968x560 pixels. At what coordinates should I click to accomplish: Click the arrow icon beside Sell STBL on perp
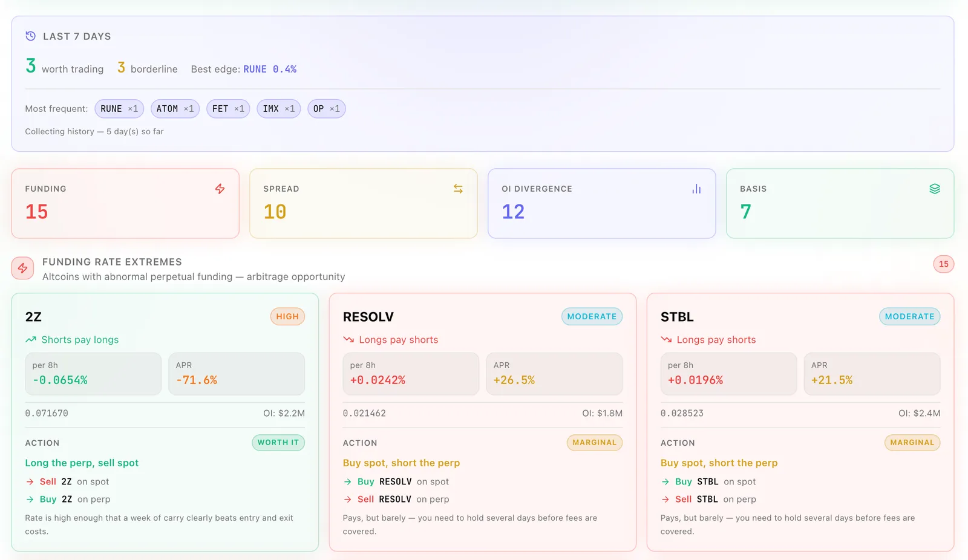pyautogui.click(x=665, y=500)
